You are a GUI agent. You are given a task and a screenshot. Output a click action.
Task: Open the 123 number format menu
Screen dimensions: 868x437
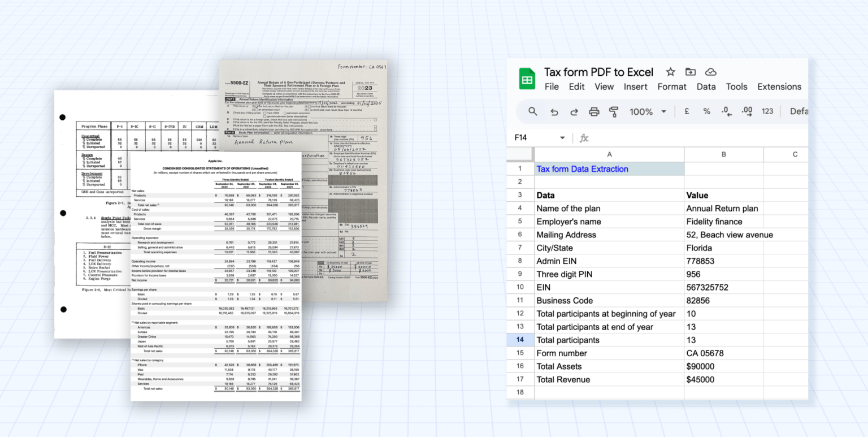pos(767,111)
